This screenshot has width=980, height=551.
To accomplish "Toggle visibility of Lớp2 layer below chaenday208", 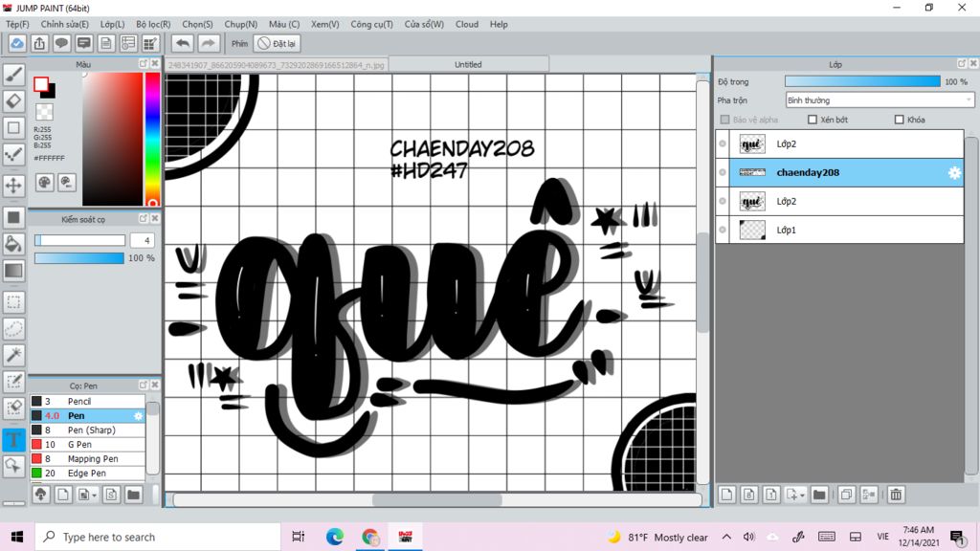I will [723, 201].
